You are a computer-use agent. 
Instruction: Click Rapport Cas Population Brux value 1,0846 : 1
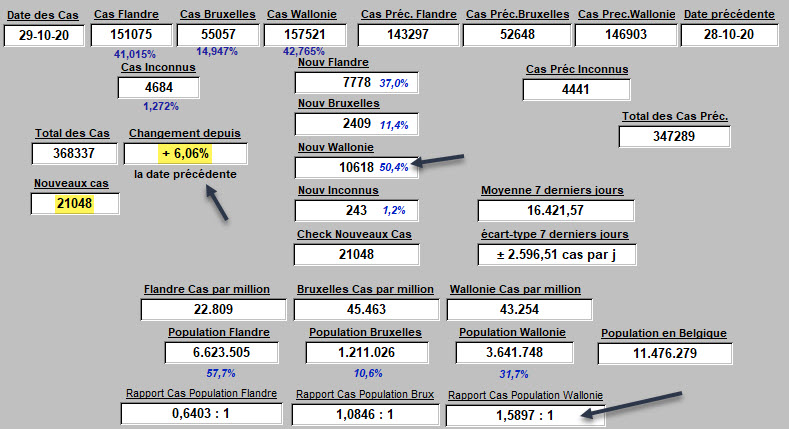pos(365,415)
